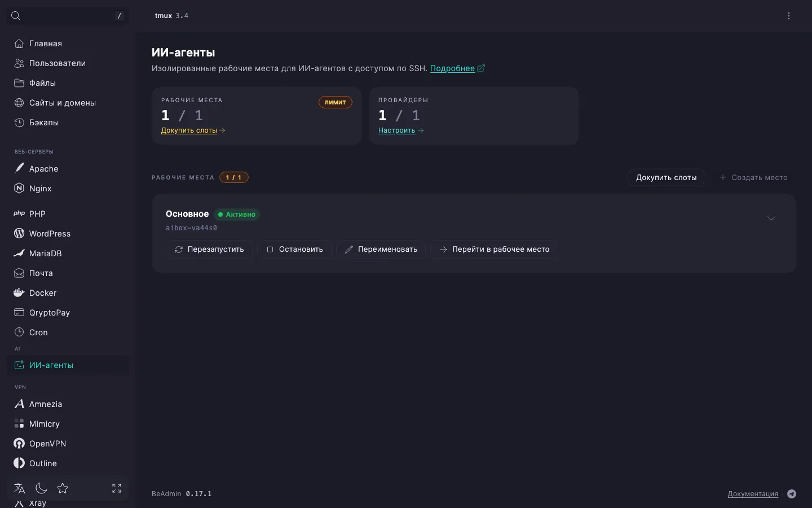Click the Докупить слоты link in stats card

(x=193, y=130)
